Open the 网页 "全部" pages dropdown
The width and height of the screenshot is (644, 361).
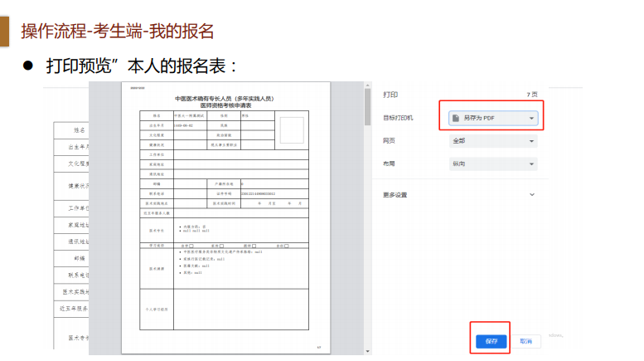[495, 141]
